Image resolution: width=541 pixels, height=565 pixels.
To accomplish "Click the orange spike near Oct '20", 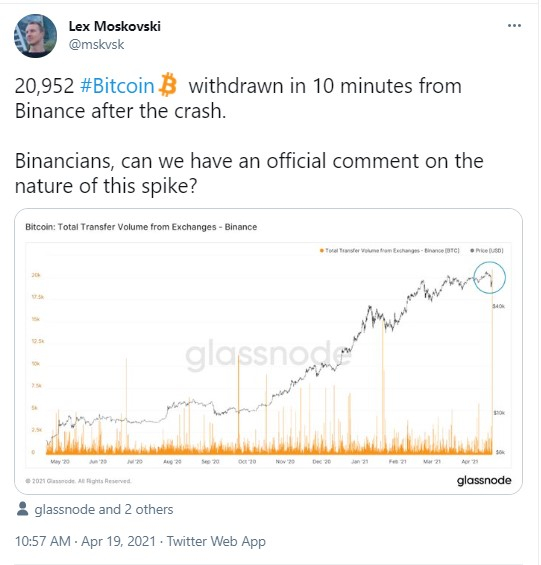I will click(238, 404).
